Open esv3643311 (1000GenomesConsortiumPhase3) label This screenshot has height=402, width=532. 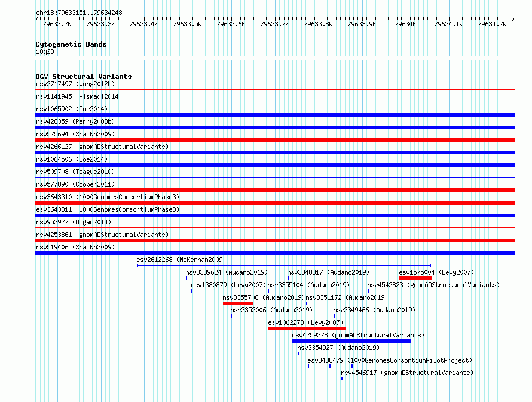click(x=108, y=209)
